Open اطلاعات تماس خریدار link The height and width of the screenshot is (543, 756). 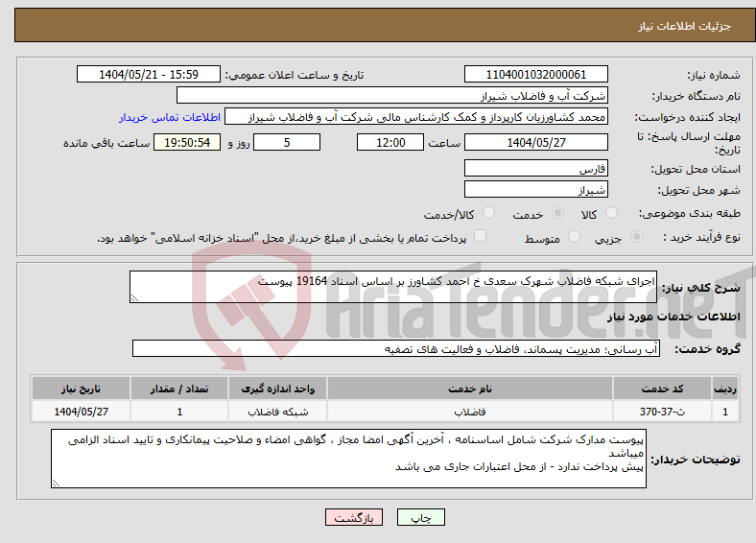pyautogui.click(x=170, y=117)
